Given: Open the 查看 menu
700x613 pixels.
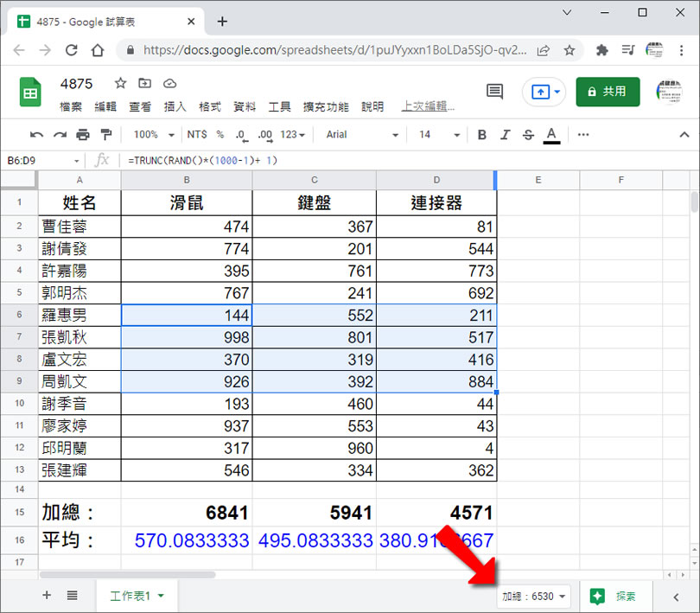Looking at the screenshot, I should [x=140, y=107].
